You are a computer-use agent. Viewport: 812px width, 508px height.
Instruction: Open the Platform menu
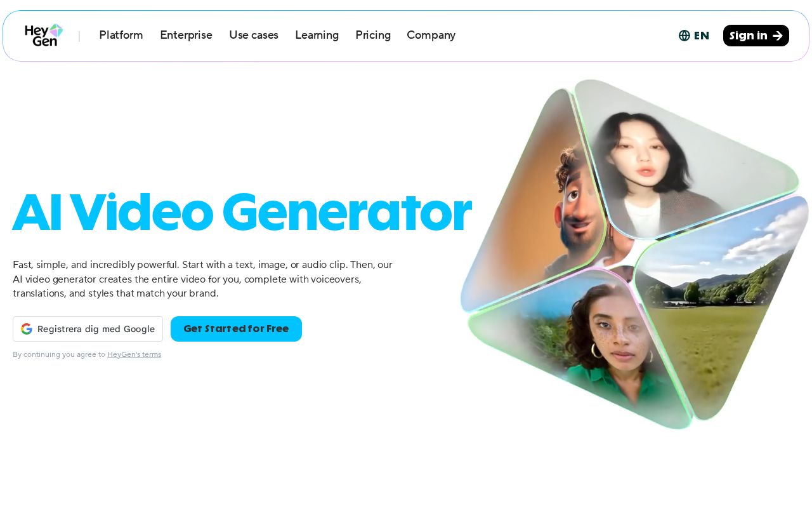click(x=121, y=36)
